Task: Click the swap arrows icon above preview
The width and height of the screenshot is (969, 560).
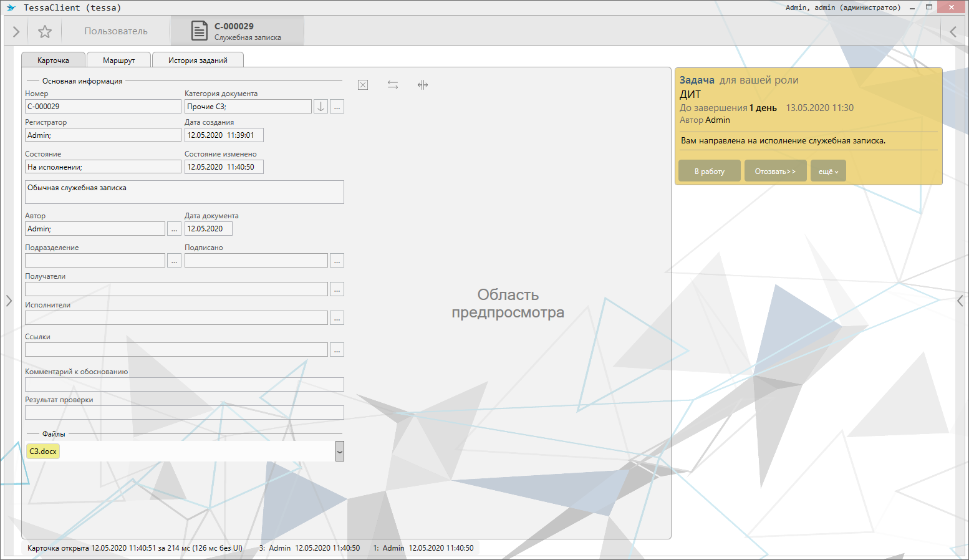Action: click(393, 85)
